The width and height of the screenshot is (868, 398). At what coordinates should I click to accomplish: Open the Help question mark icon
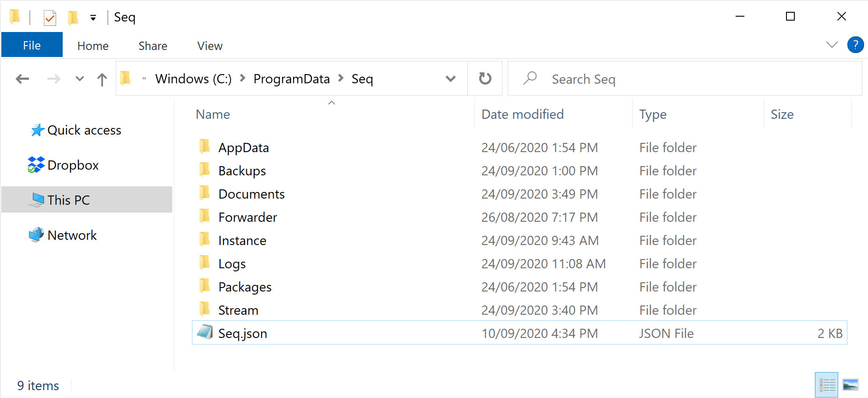pos(855,45)
